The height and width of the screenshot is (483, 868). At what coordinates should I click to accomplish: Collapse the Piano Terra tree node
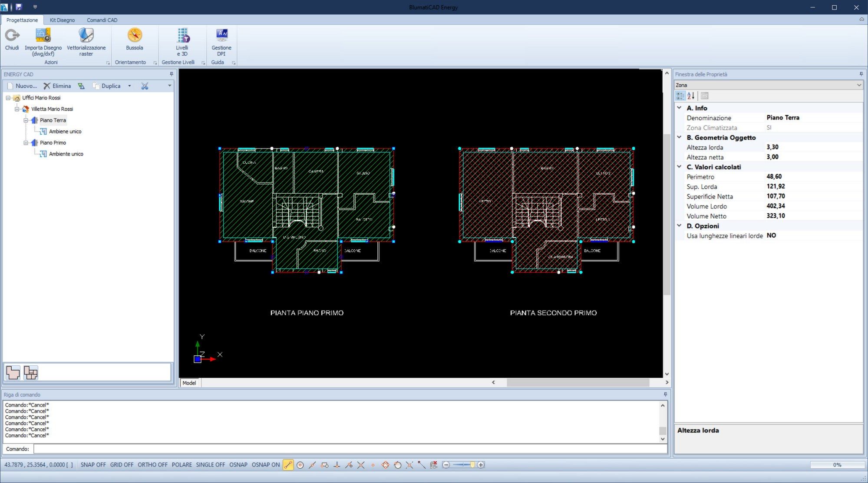(x=26, y=120)
